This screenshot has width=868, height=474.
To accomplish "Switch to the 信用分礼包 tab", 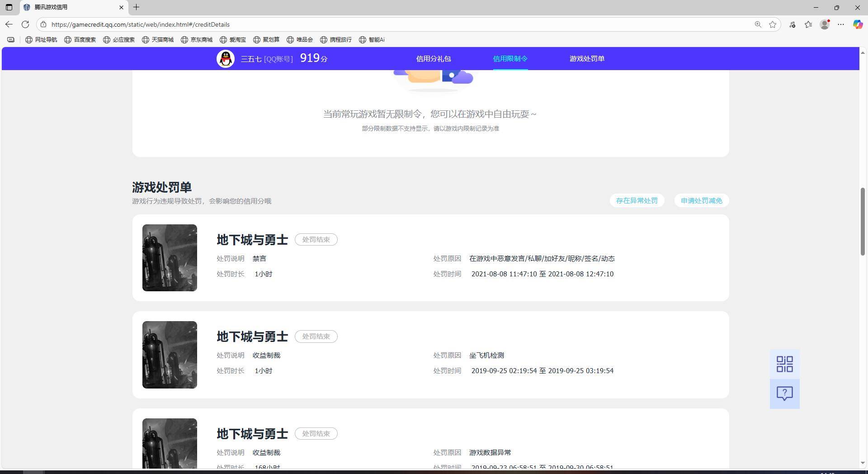I will (x=433, y=58).
